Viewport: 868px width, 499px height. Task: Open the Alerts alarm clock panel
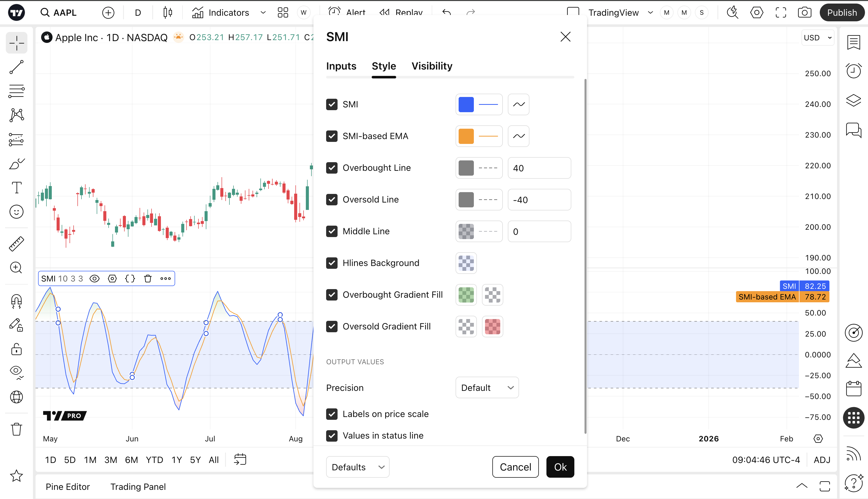[x=853, y=71]
